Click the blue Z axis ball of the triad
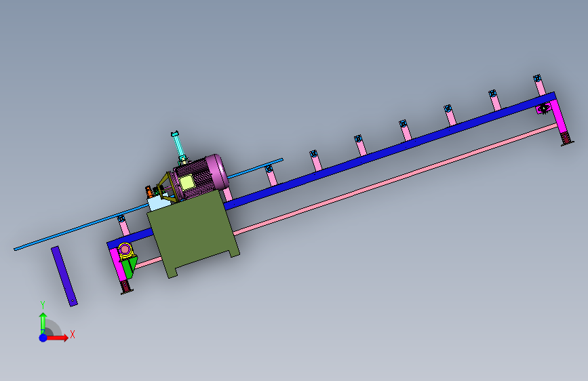Screen dimensions: 588x381 tap(43, 338)
